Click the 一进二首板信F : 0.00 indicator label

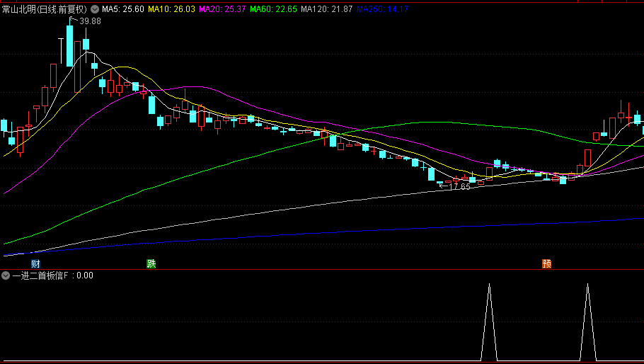[x=52, y=275]
